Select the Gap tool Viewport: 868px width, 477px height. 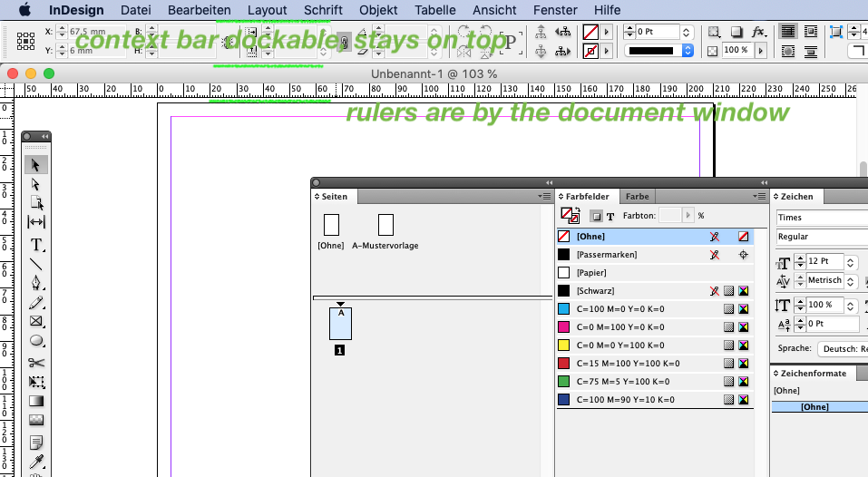coord(36,222)
